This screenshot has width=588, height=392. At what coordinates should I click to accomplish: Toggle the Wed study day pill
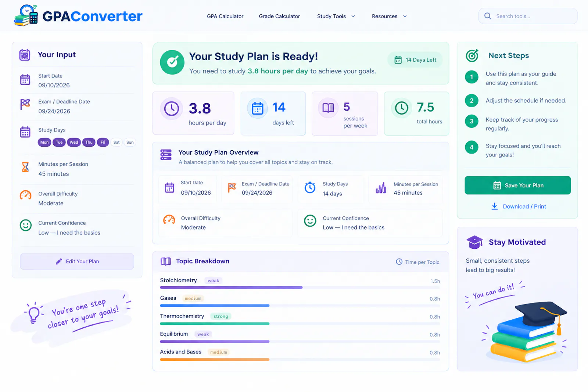pos(74,142)
